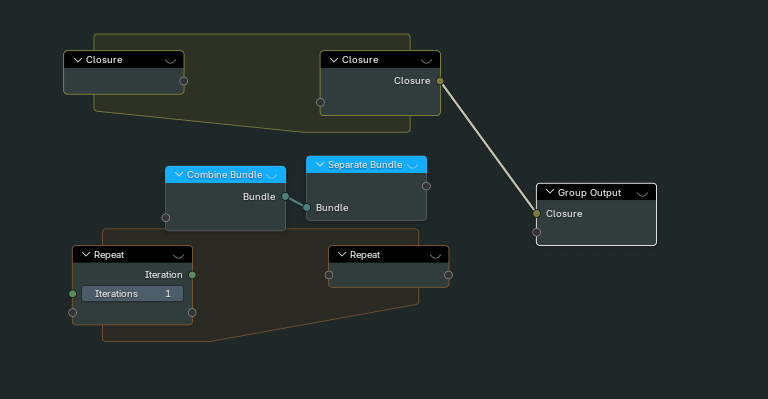Select the Separate Bundle node title
Image resolution: width=768 pixels, height=399 pixels.
click(365, 164)
